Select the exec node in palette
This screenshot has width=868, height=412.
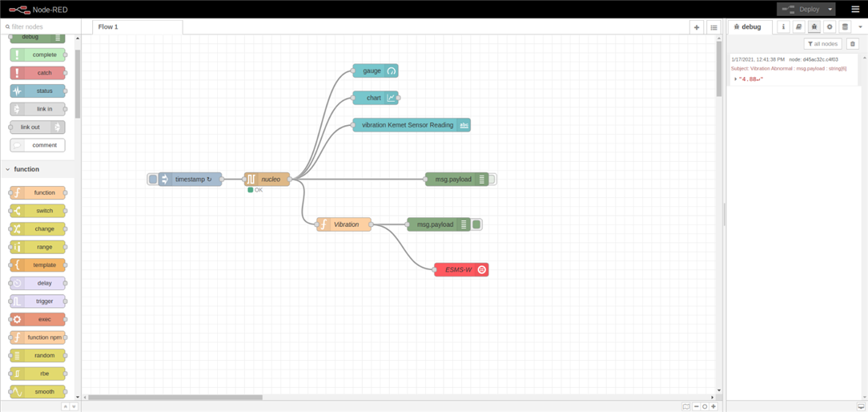click(38, 319)
